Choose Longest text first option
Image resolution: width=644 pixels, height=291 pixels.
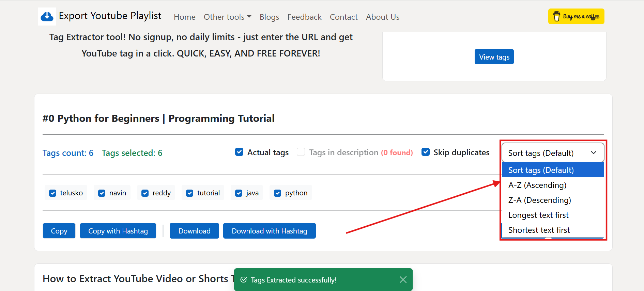[x=553, y=215]
